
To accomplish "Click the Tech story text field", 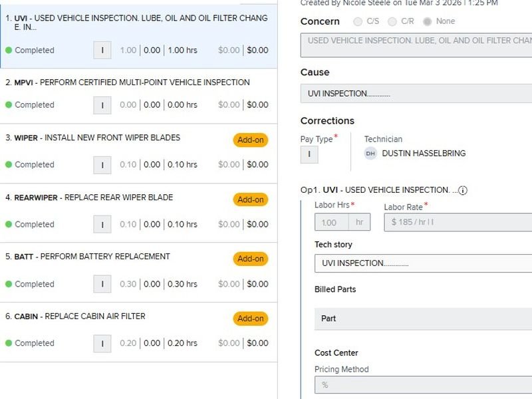I will [423, 263].
